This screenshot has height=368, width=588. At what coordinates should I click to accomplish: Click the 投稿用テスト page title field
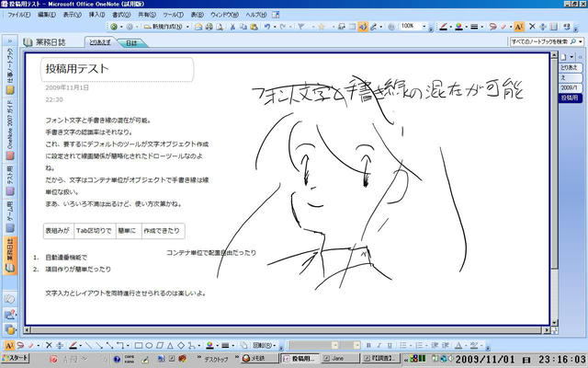coord(117,69)
